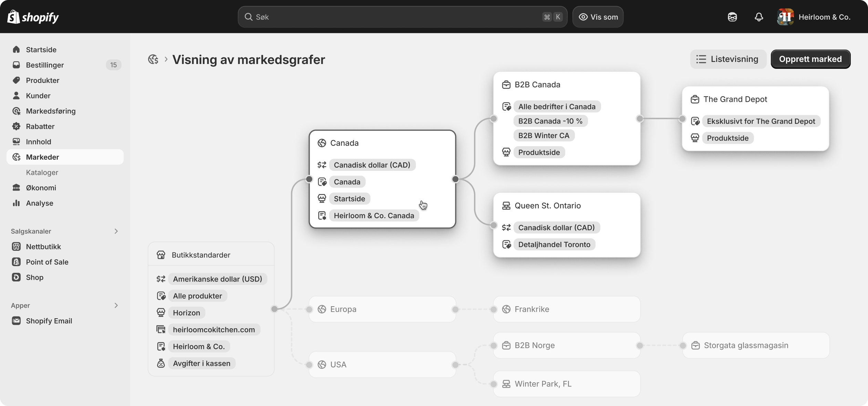Click The Grand Depot briefcase icon
Viewport: 868px width, 406px height.
[x=695, y=99]
